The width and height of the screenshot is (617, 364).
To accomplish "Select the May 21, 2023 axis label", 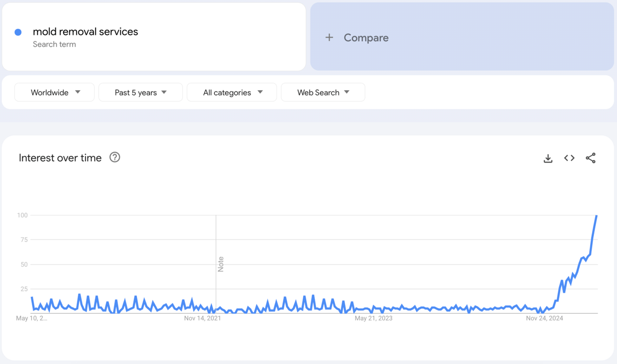I will [x=373, y=318].
